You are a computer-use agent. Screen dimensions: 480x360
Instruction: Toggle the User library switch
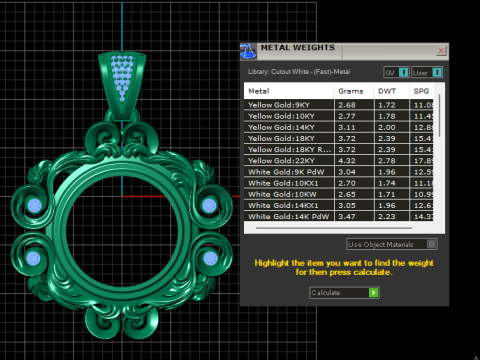427,72
